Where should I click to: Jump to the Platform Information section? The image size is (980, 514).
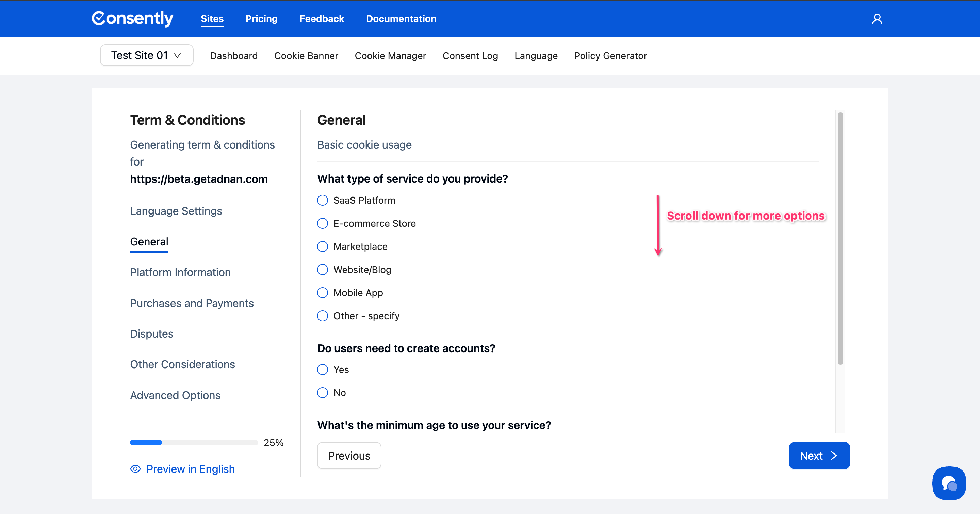[x=180, y=272]
